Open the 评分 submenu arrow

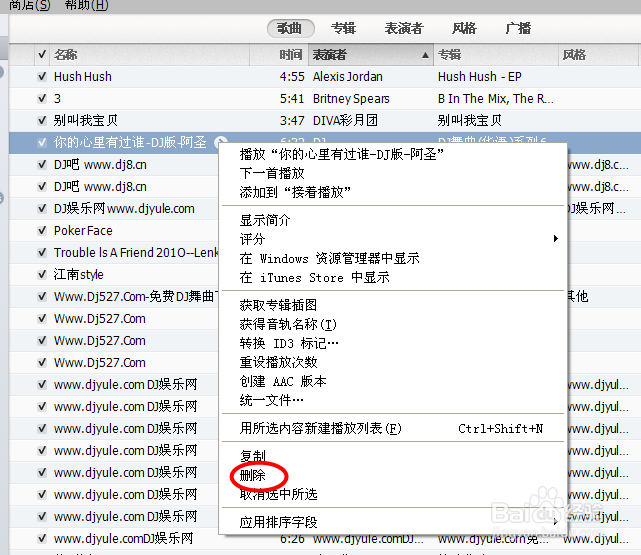(556, 239)
